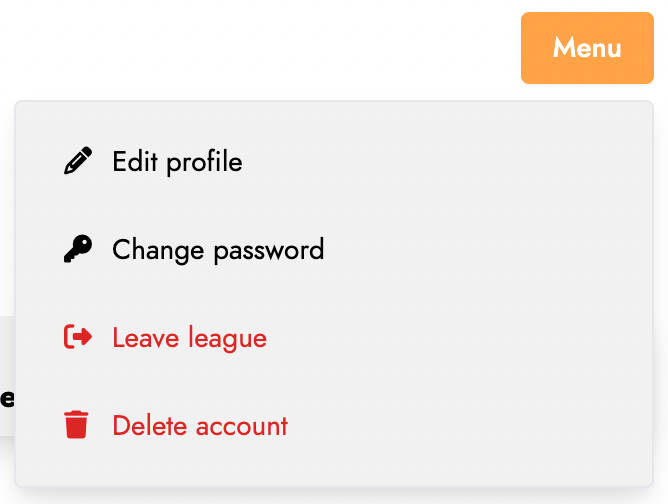Viewport: 668px width, 504px height.
Task: Remove account via the trash bin symbol
Action: pyautogui.click(x=76, y=425)
